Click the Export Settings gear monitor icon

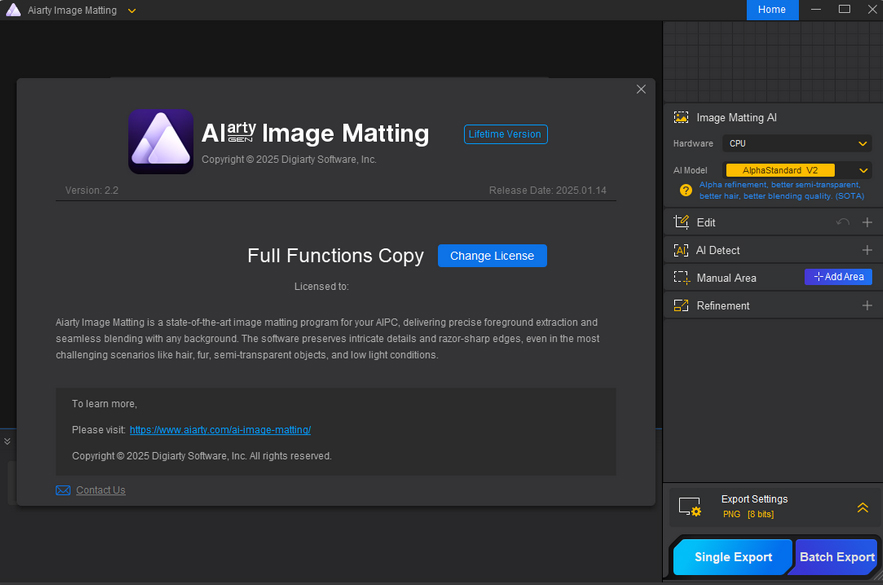690,507
